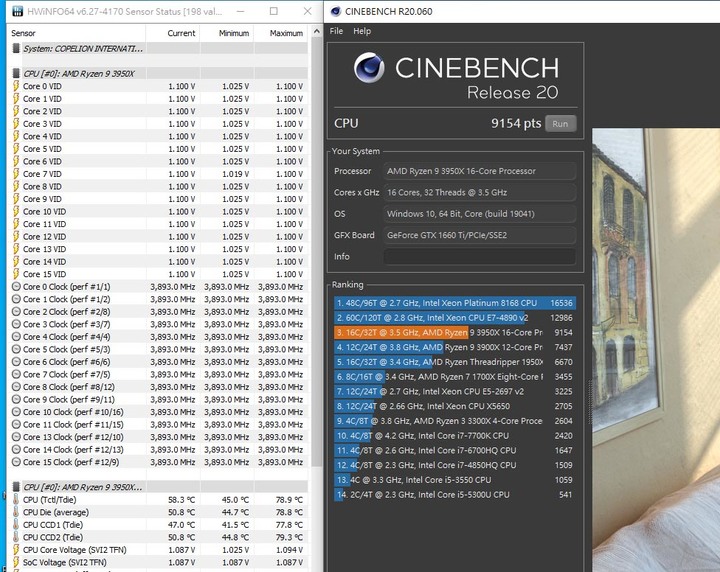Click the HWiNFO scrollbar up arrow
The height and width of the screenshot is (572, 720).
316,32
